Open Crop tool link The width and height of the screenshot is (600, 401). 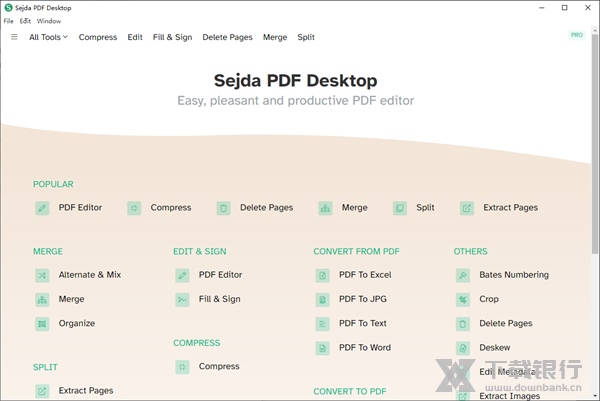pos(489,299)
